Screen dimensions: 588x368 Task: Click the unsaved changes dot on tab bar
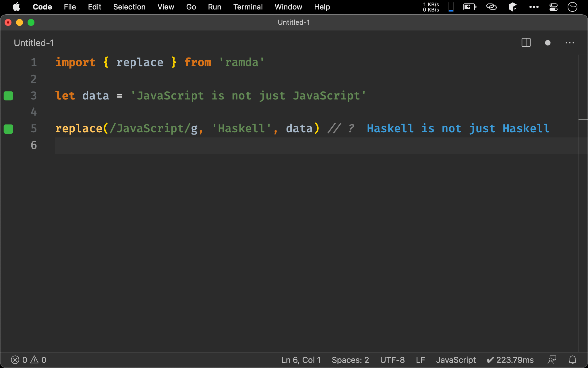pyautogui.click(x=548, y=43)
